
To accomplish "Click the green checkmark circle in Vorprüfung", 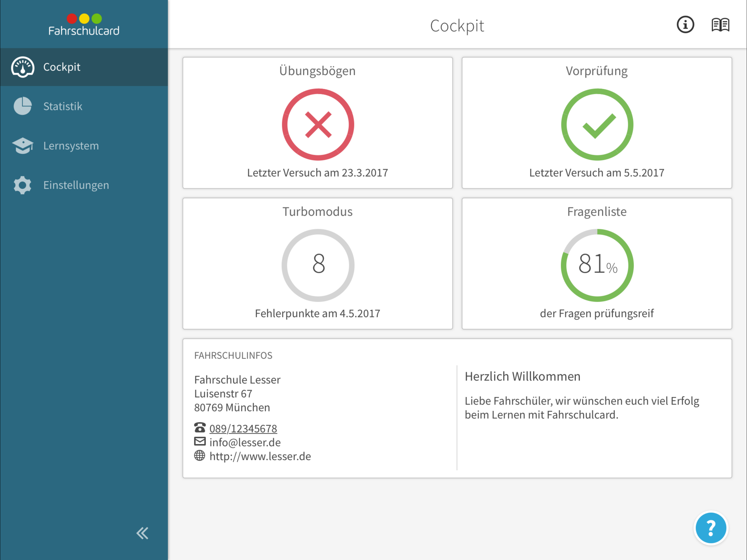I will [x=597, y=125].
